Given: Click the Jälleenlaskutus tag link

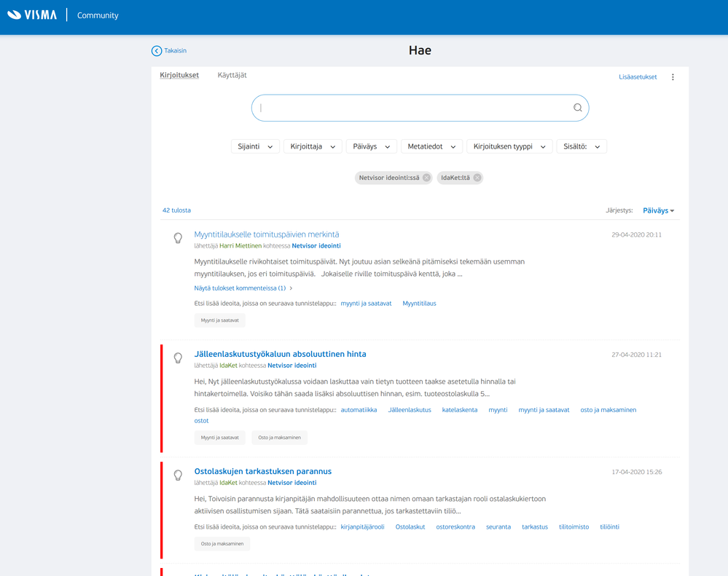Looking at the screenshot, I should point(410,410).
